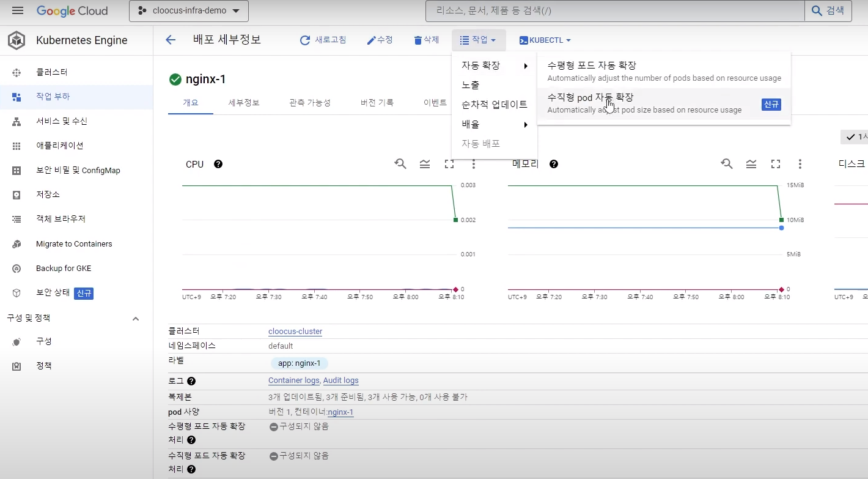Viewport: 868px width, 479px height.
Task: Open the cloocus-infra-demo project selector
Action: [x=189, y=11]
